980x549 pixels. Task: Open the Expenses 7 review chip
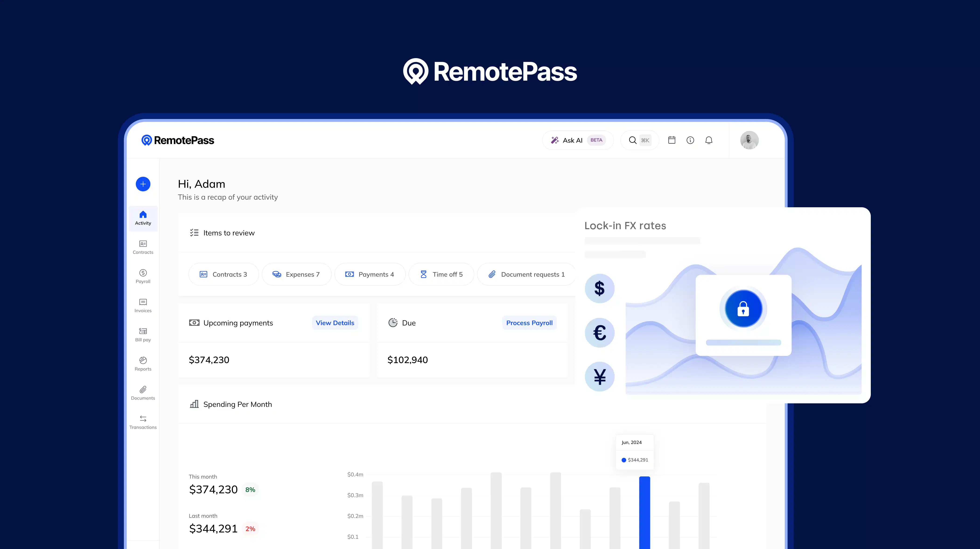tap(296, 274)
